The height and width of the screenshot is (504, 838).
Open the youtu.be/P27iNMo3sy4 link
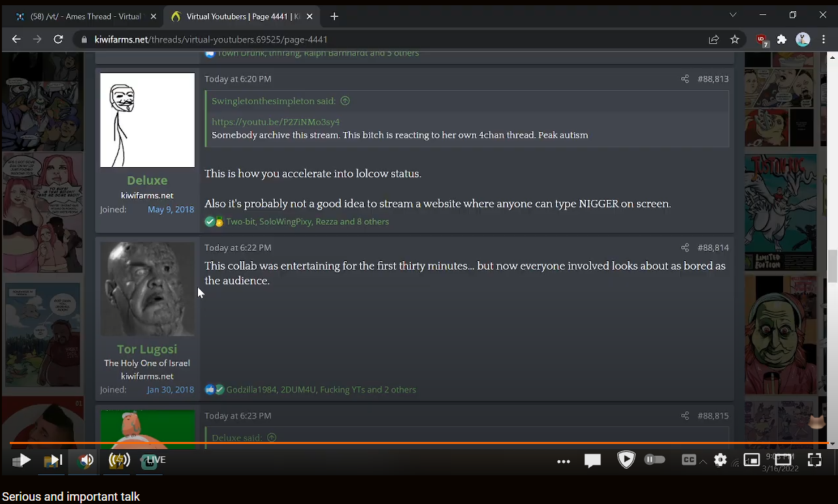[x=276, y=122]
